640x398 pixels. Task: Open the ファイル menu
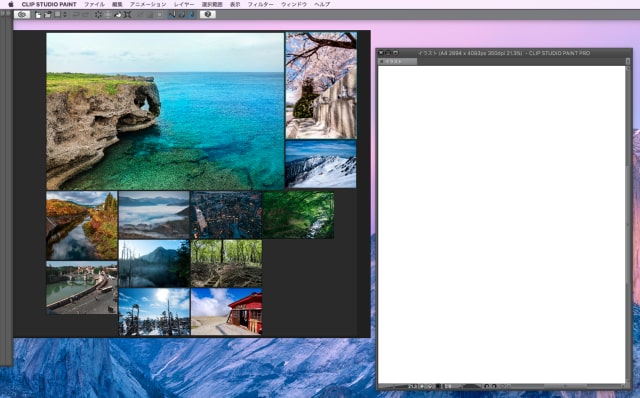point(94,4)
